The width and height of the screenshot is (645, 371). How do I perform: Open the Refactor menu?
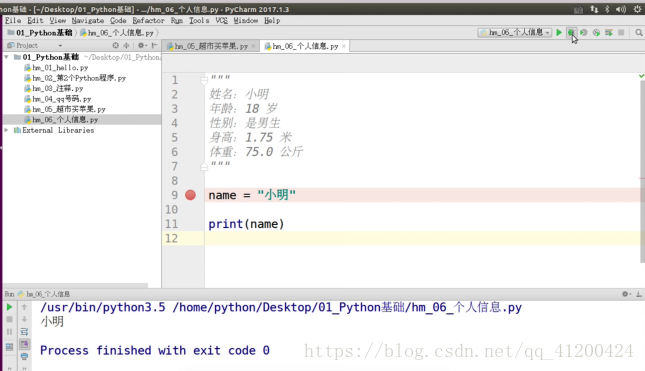pos(148,21)
